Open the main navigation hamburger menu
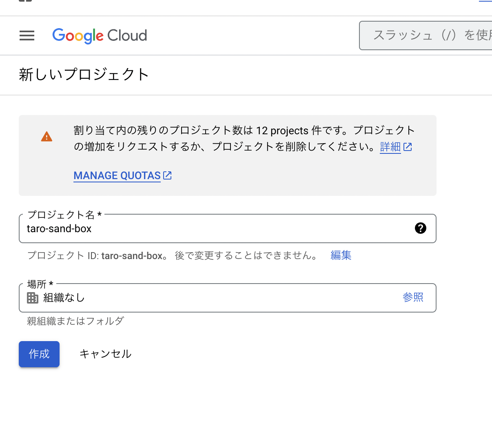 tap(27, 35)
